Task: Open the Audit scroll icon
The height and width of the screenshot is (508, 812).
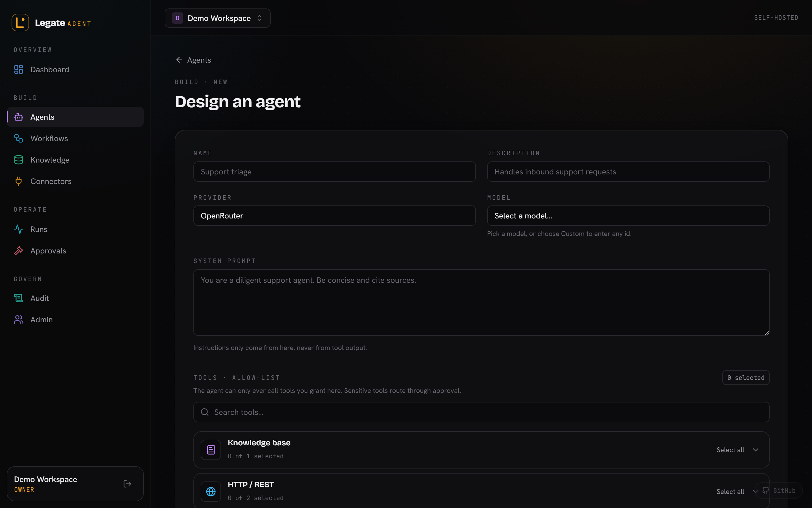Action: [x=18, y=298]
